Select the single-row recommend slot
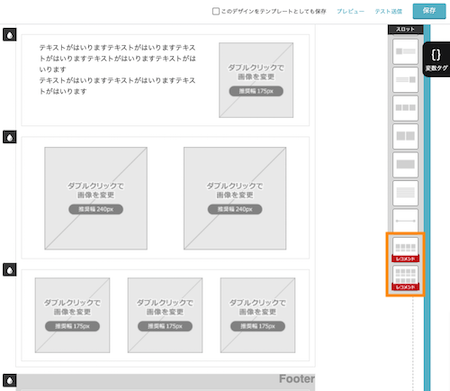Screen dimensions: 450x391 coord(405,250)
